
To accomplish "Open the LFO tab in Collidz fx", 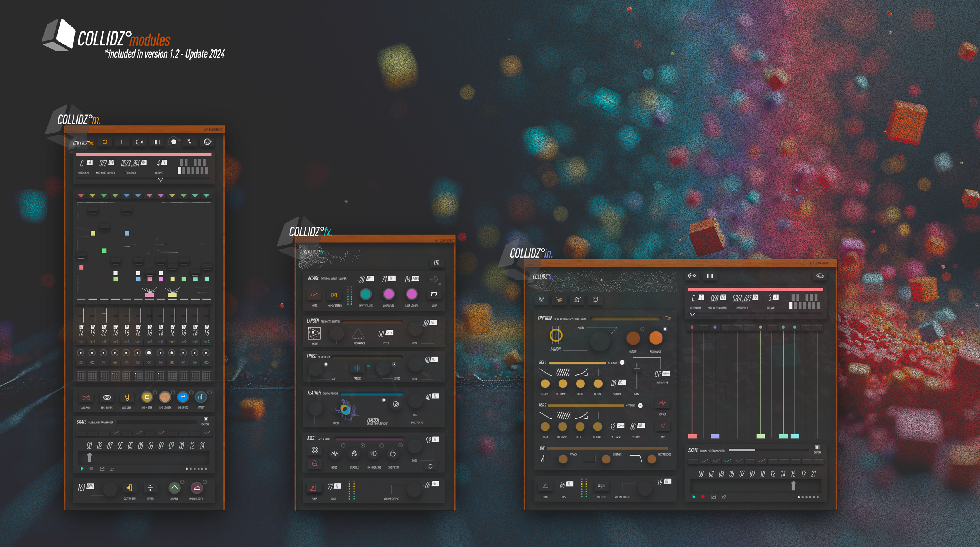I will tap(437, 263).
